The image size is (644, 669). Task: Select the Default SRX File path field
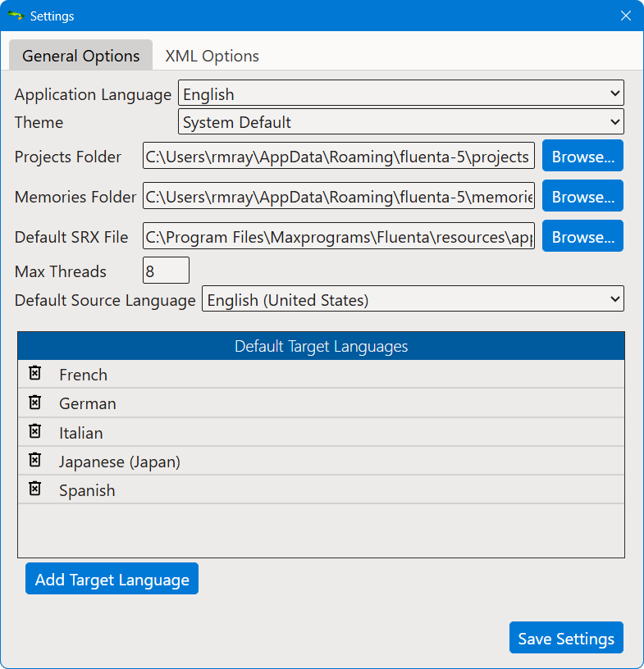[339, 236]
